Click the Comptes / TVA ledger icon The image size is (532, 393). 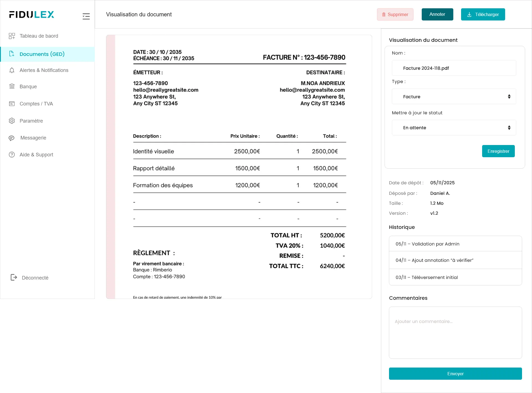12,104
